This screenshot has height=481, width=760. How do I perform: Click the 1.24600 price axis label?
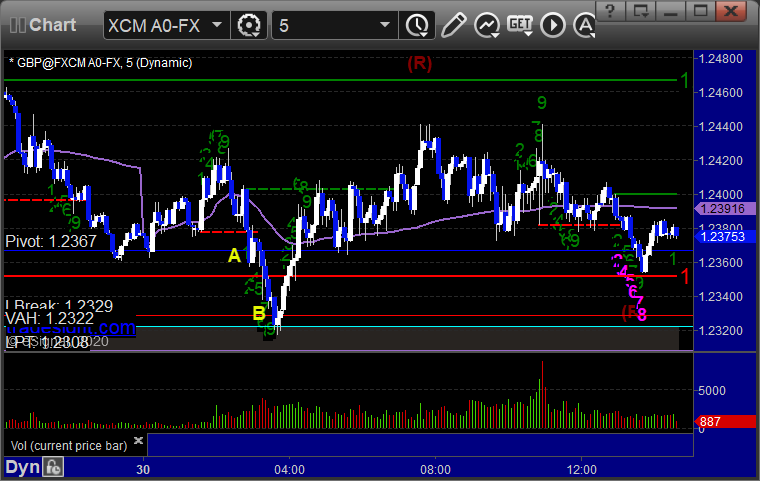720,93
